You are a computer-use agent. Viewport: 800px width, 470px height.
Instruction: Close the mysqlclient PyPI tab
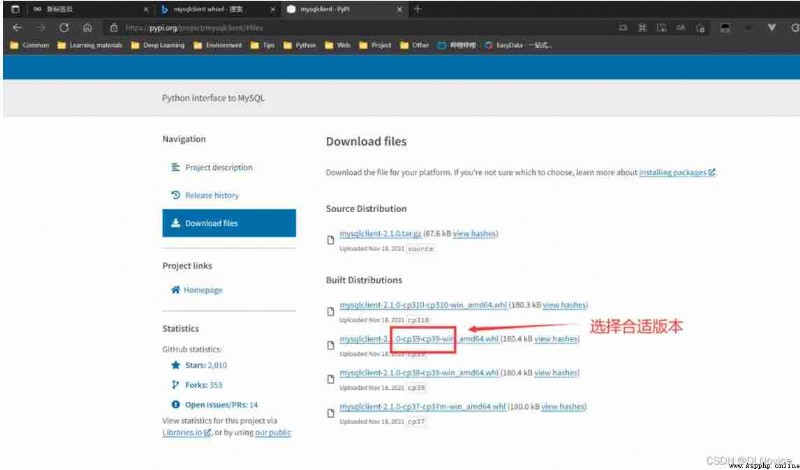(x=399, y=9)
